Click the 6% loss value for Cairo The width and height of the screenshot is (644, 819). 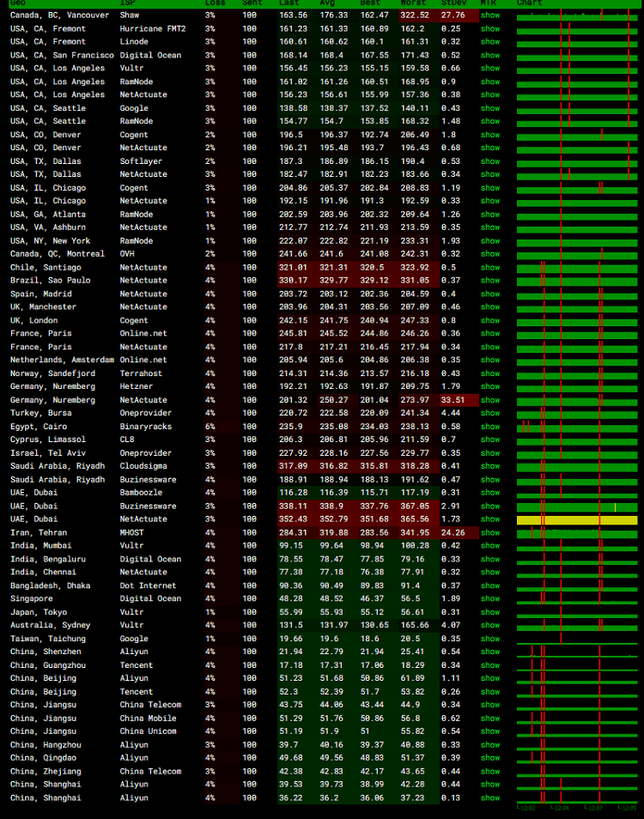(210, 427)
